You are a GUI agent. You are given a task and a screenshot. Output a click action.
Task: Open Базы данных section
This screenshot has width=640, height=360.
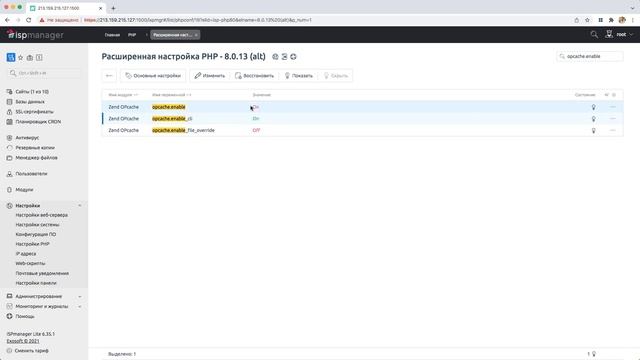point(30,102)
